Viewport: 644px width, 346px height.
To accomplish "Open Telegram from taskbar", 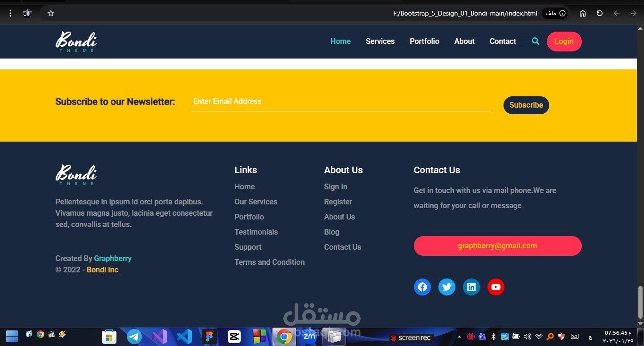I will (134, 337).
